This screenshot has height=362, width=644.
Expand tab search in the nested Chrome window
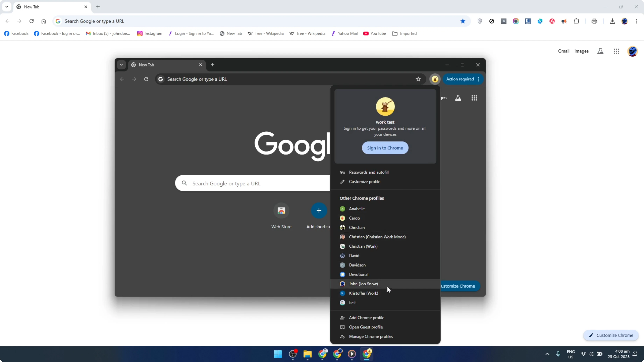(x=121, y=65)
